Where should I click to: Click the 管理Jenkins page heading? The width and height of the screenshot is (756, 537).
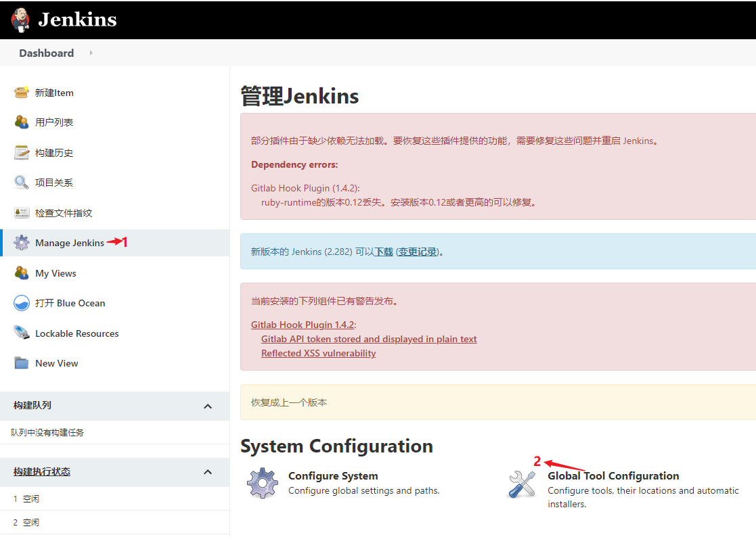(299, 96)
